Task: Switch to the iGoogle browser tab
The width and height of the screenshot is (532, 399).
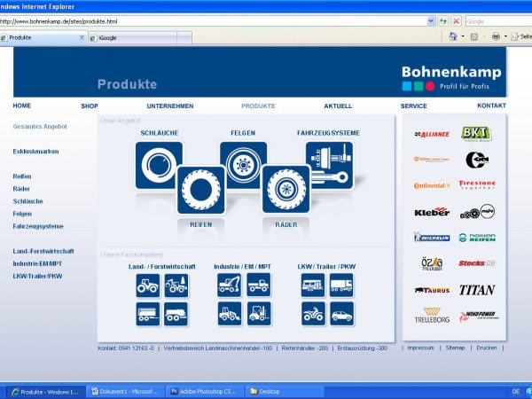Action: [x=133, y=37]
